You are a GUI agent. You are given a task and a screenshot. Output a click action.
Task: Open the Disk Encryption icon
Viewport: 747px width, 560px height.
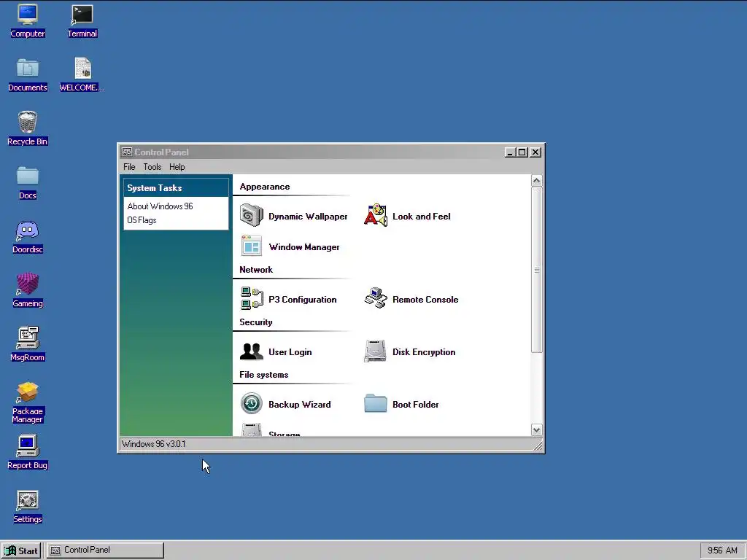(376, 351)
